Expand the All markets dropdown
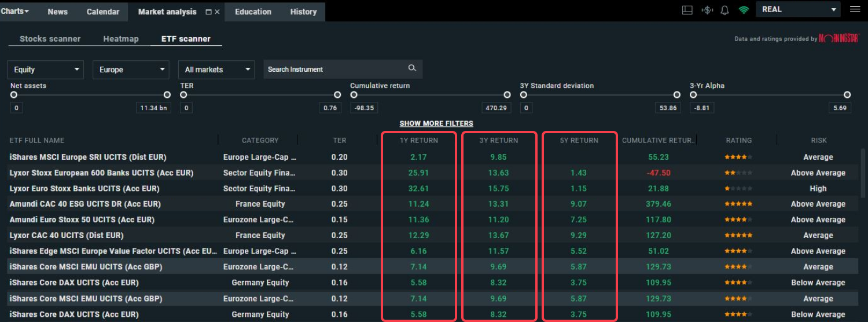The image size is (868, 322). pyautogui.click(x=216, y=69)
